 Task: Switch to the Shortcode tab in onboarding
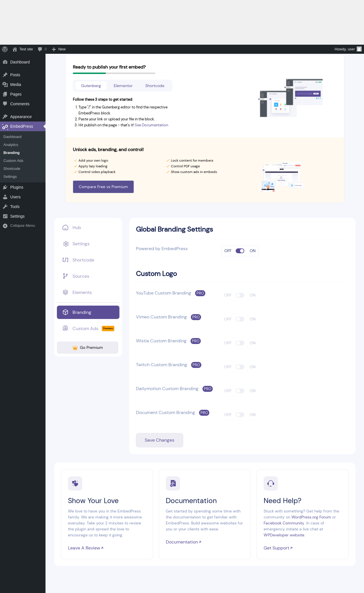(155, 86)
